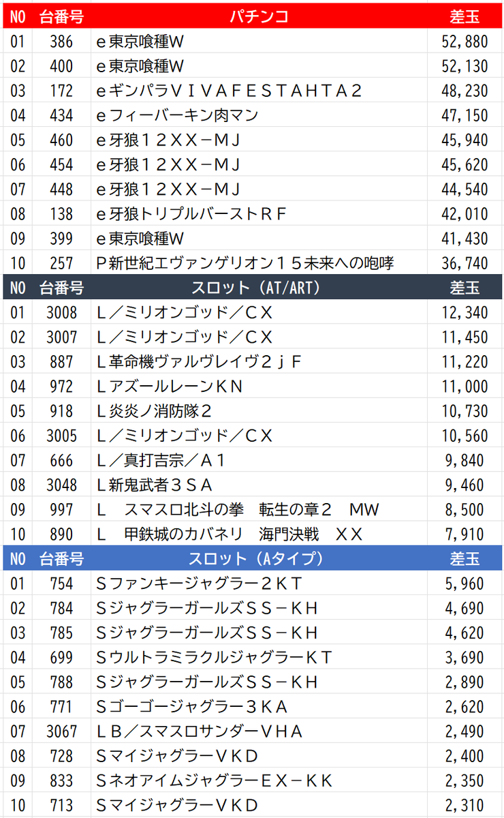This screenshot has height=818, width=504.
Task: Click machine number 728
Action: click(61, 755)
